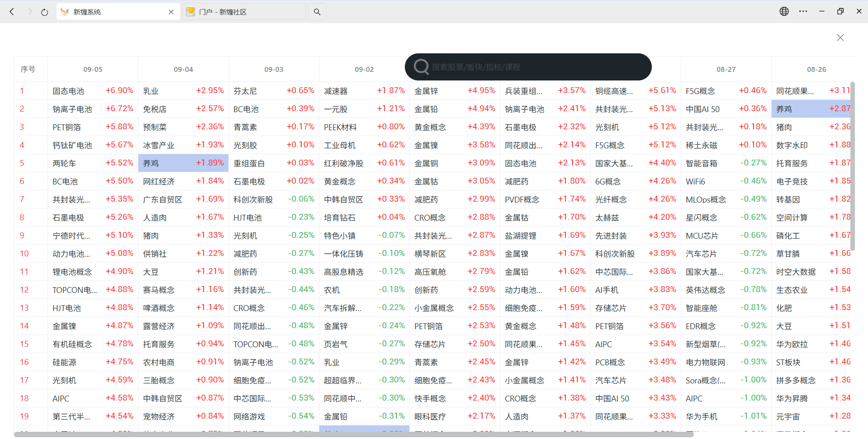Click the 08-27 date column header
The width and height of the screenshot is (868, 439).
click(x=726, y=70)
